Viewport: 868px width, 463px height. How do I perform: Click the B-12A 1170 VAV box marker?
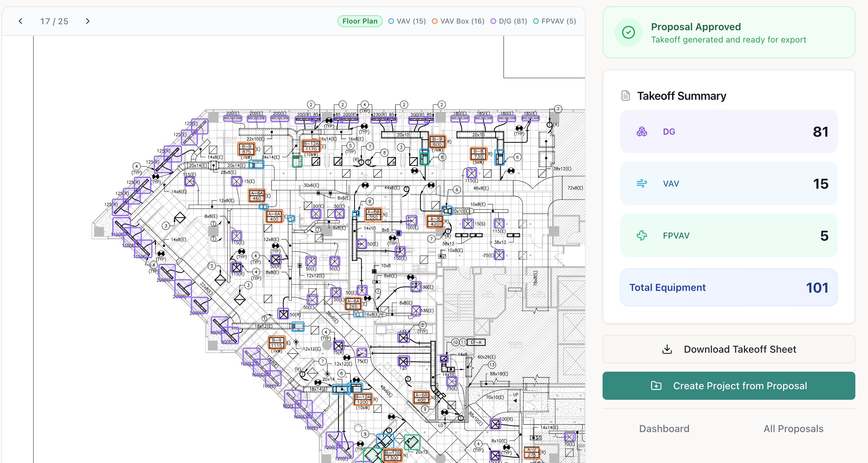[311, 146]
